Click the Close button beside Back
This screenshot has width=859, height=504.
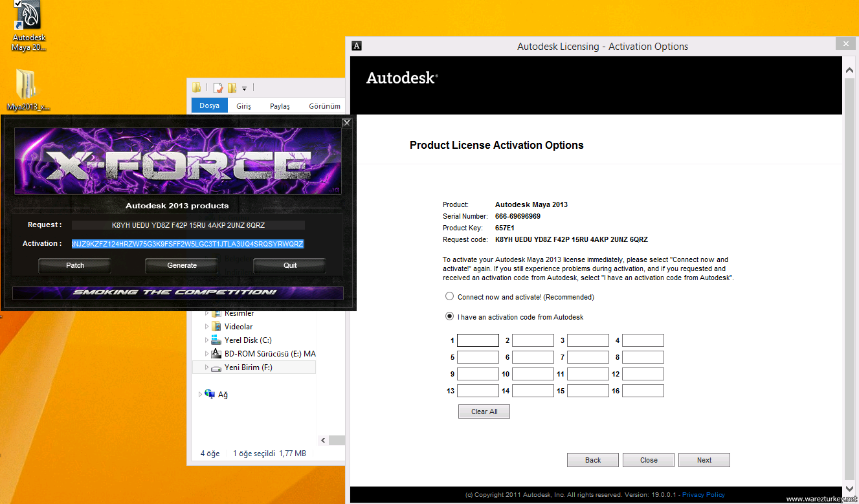click(x=649, y=460)
